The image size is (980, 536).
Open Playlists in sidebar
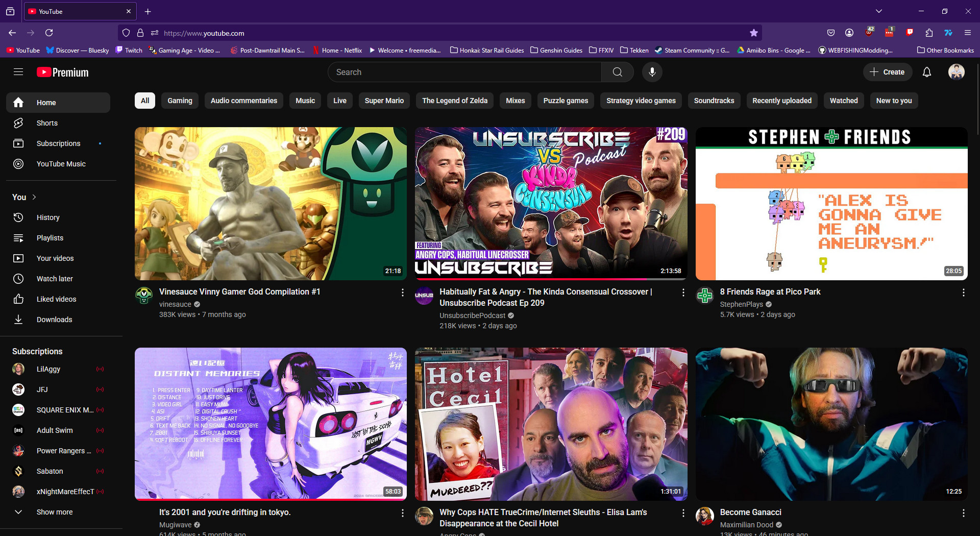coord(58,238)
